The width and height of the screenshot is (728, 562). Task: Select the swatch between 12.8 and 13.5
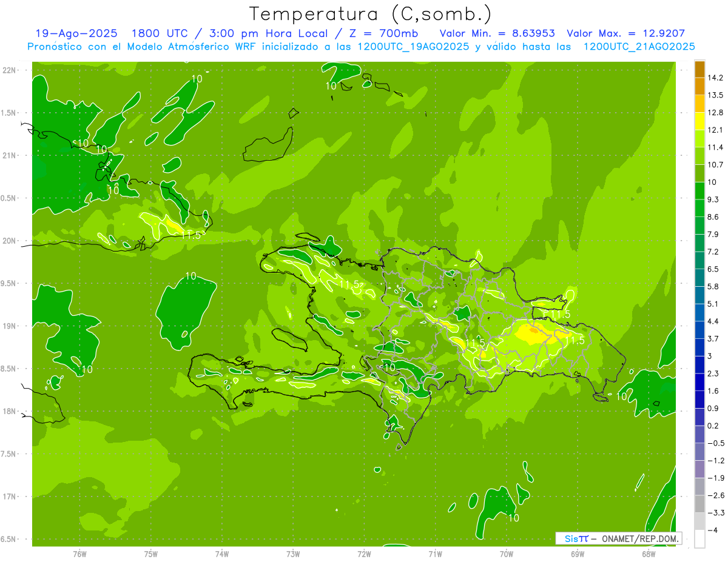point(699,104)
